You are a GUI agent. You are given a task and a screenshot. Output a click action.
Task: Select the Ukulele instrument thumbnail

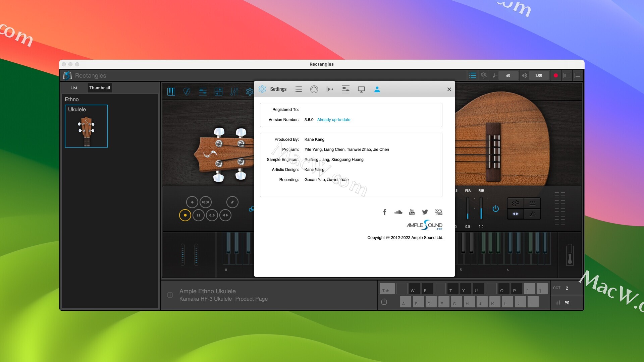tap(86, 126)
